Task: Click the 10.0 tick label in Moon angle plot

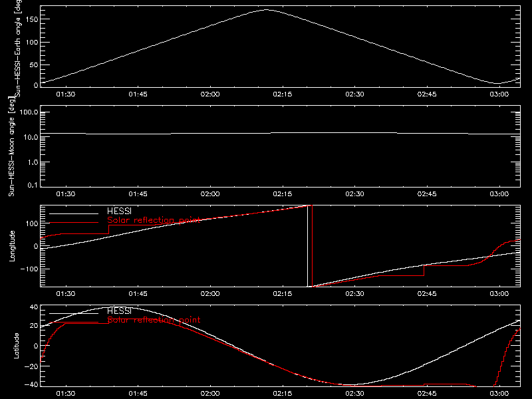Action: [31, 138]
